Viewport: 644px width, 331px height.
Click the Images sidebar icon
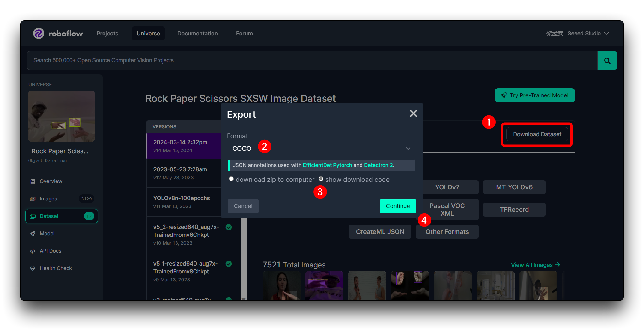33,199
